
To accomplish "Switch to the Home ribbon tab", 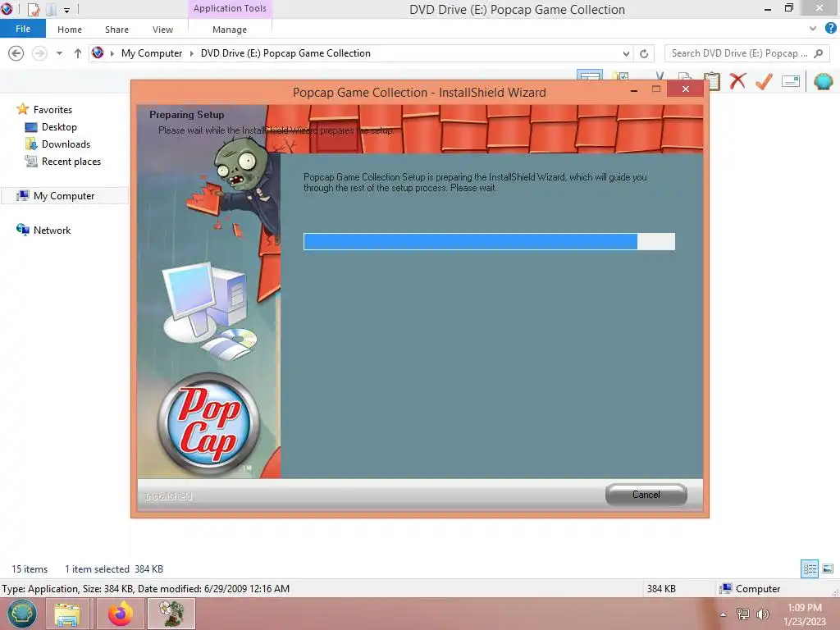I will click(70, 30).
